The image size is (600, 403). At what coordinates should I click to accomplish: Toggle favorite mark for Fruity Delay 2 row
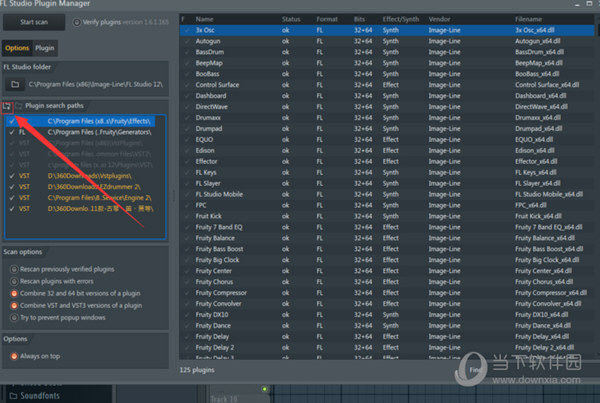187,348
